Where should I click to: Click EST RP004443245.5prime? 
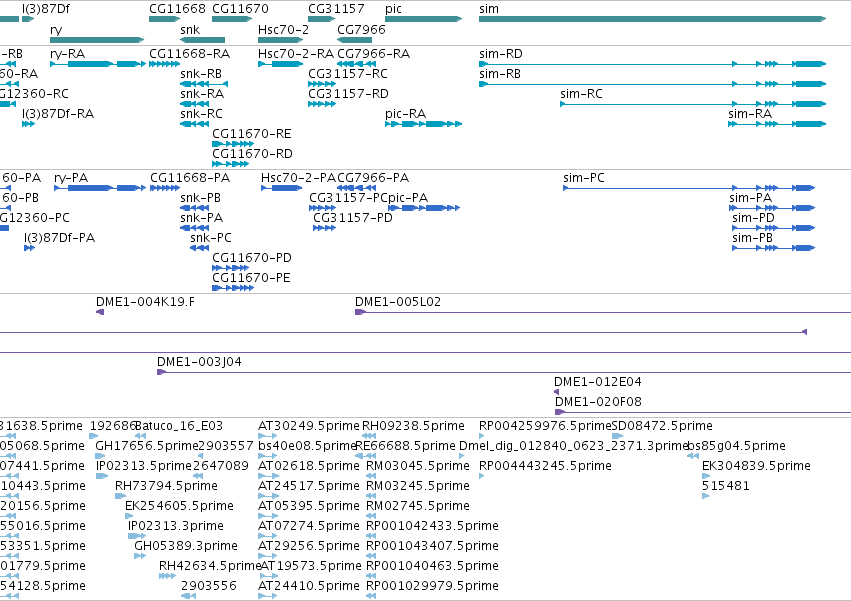(x=481, y=476)
